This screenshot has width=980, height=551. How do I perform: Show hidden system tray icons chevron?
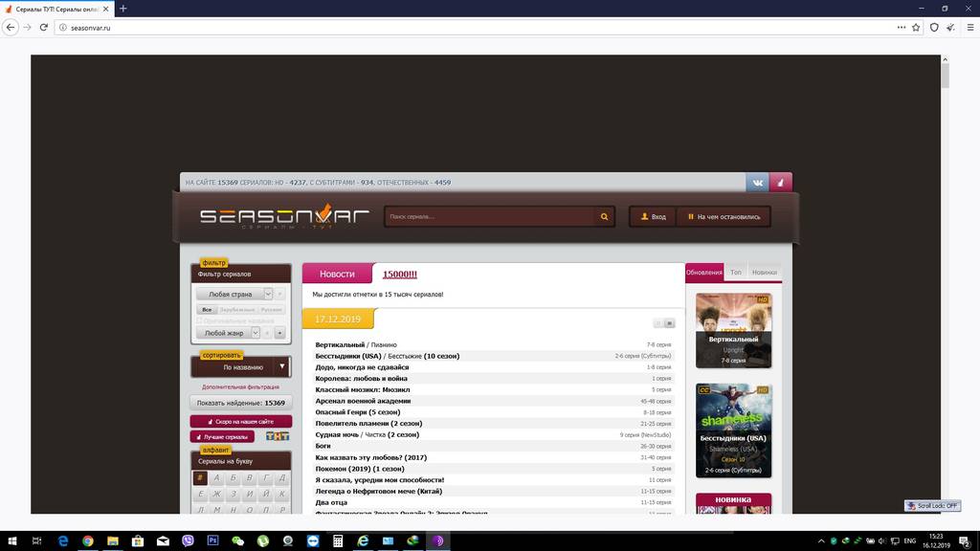click(x=821, y=541)
